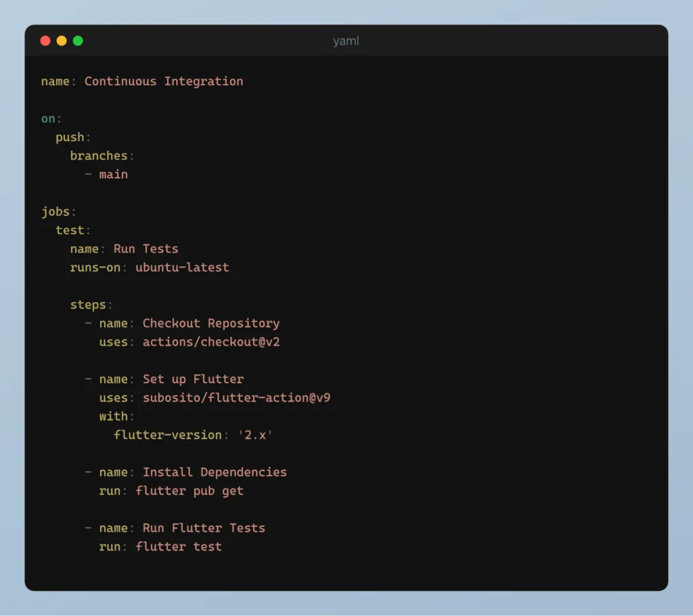Image resolution: width=693 pixels, height=616 pixels.
Task: Select the Run Tests job name value
Action: point(146,249)
